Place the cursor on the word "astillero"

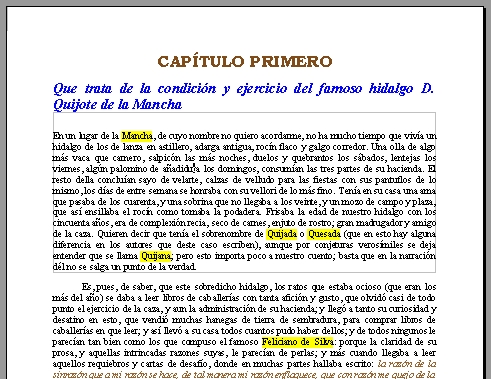[174, 147]
